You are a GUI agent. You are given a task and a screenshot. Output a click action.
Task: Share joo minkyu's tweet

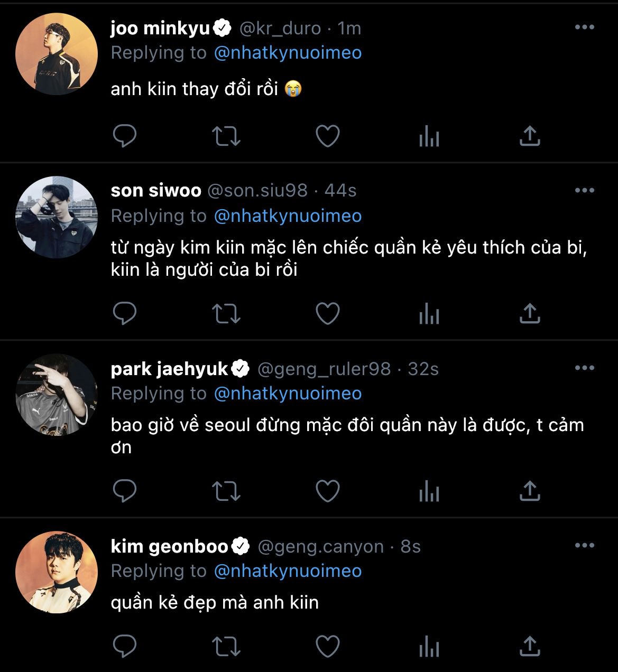pyautogui.click(x=529, y=137)
